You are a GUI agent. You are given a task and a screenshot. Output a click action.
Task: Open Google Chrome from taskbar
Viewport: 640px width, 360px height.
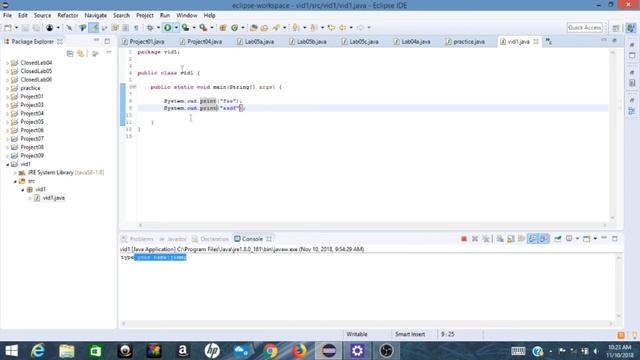(x=270, y=351)
